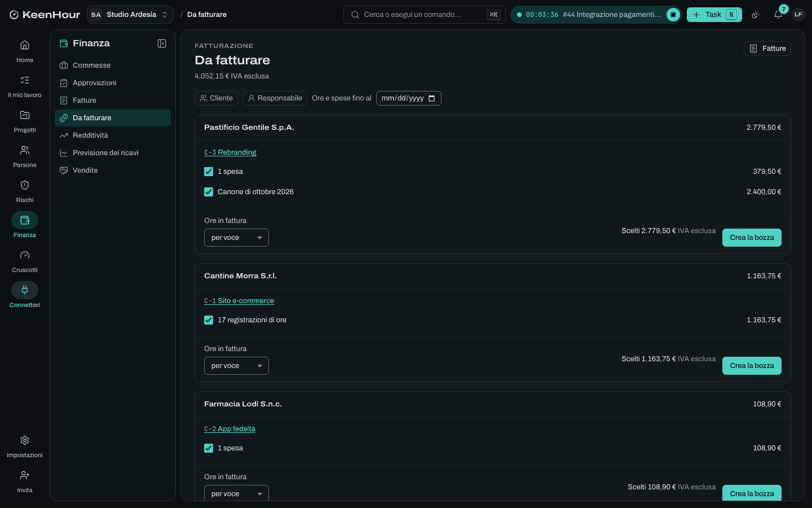Open the C-1 Sito e-commerce link

[239, 301]
